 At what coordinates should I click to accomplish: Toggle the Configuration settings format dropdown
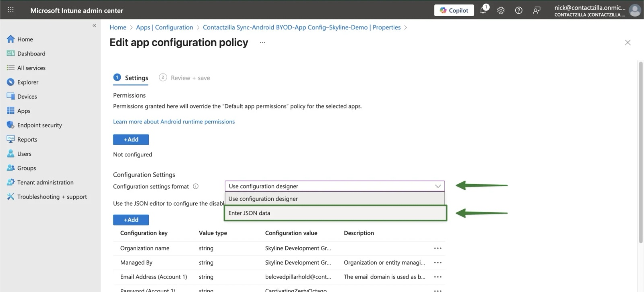[334, 186]
